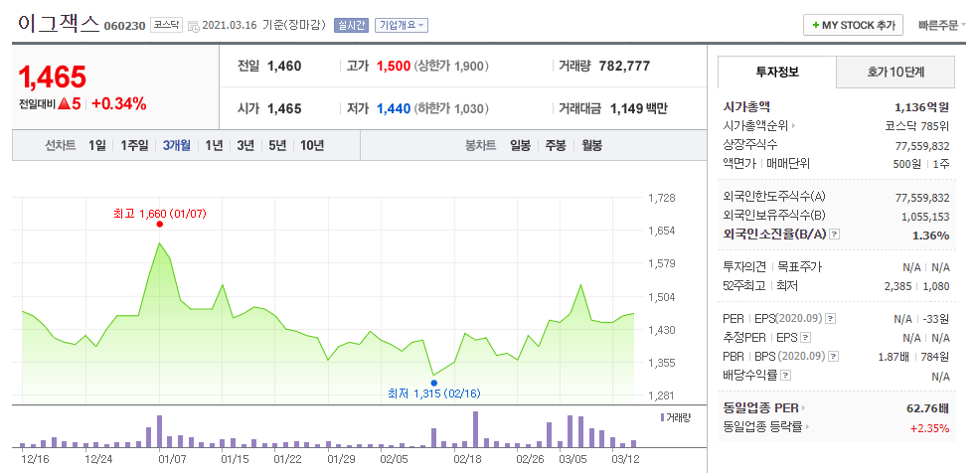Image resolution: width=980 pixels, height=473 pixels.
Task: Click the 02/18 date on chart axis
Action: [468, 459]
